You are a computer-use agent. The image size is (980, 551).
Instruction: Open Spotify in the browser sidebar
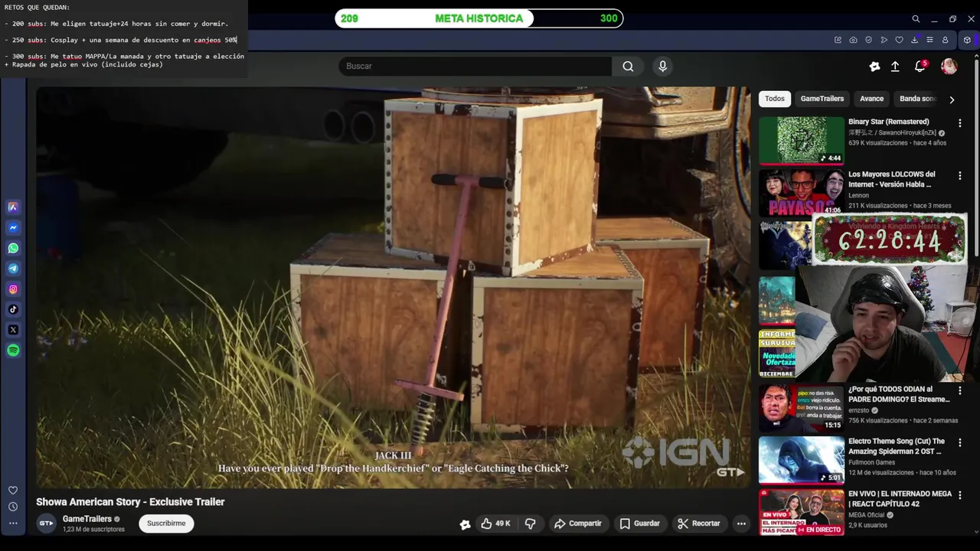coord(13,350)
